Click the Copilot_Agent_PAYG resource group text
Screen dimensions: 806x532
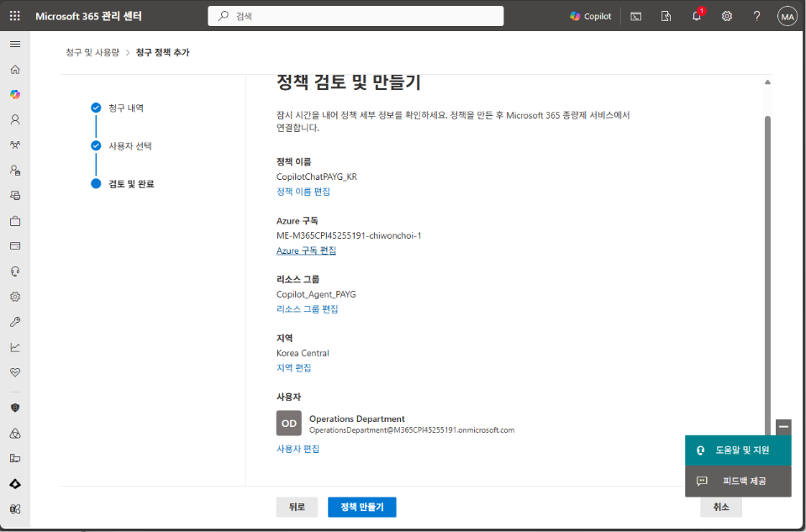coord(316,294)
